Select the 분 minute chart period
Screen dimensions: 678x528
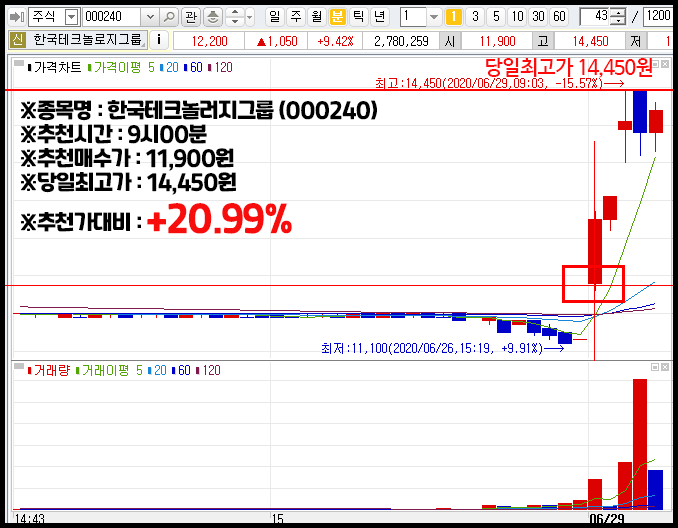337,17
